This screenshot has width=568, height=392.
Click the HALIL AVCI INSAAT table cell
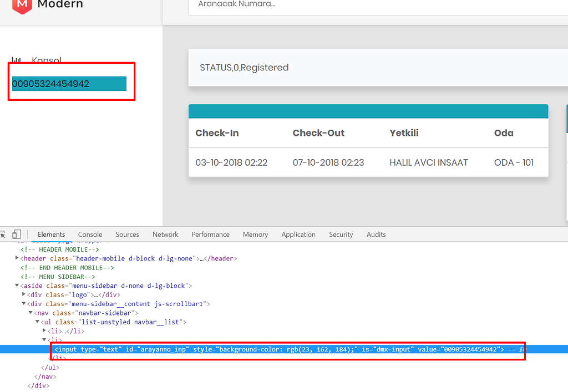[429, 162]
